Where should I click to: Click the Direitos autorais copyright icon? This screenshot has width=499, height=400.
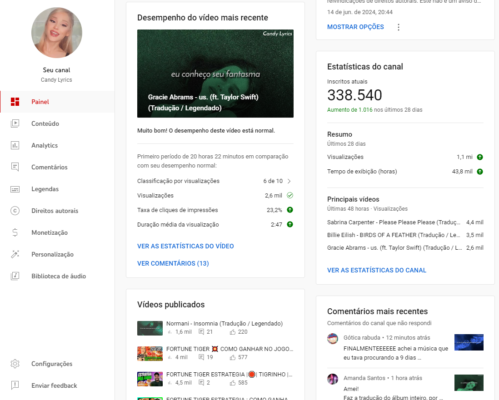pyautogui.click(x=15, y=211)
